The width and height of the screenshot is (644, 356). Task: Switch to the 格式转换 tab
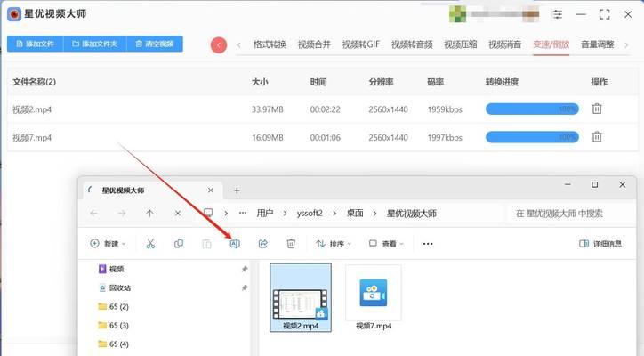point(270,44)
